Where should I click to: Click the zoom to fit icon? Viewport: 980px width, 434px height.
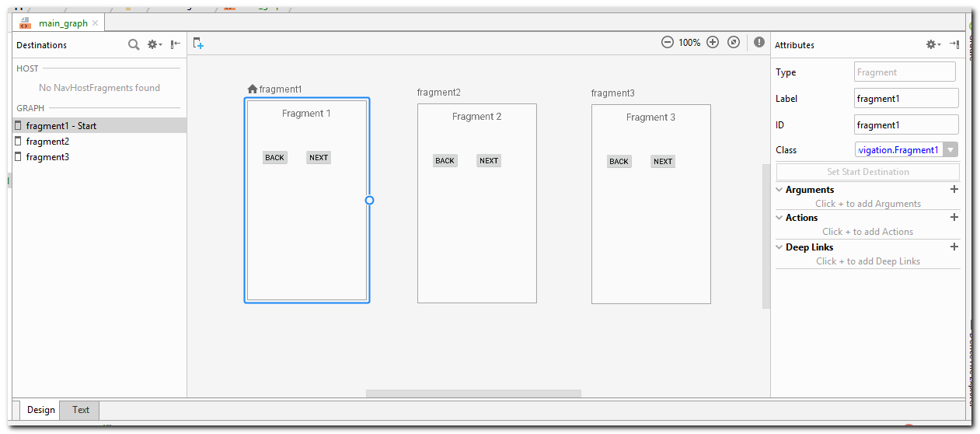pyautogui.click(x=734, y=43)
